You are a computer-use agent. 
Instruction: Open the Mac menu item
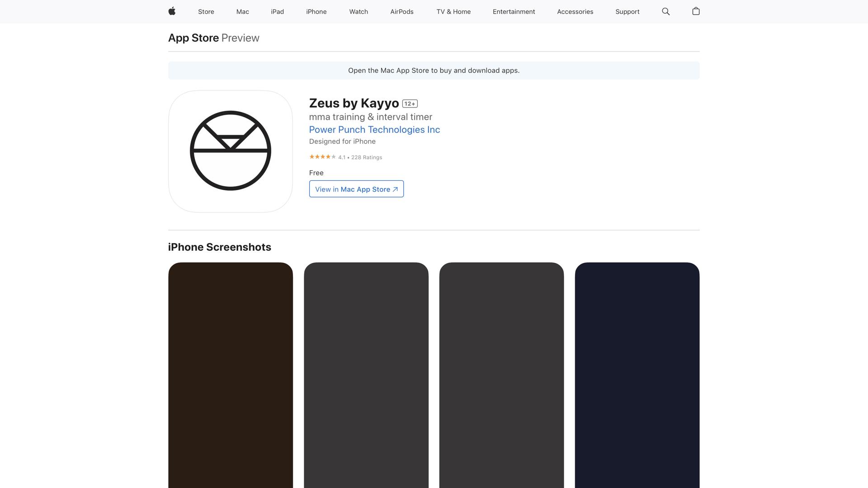(242, 12)
